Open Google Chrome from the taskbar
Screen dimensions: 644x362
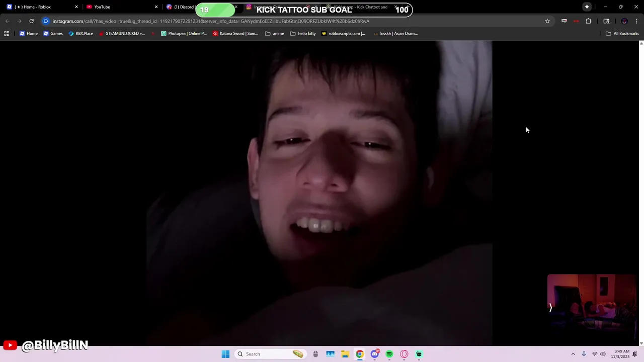point(359,354)
